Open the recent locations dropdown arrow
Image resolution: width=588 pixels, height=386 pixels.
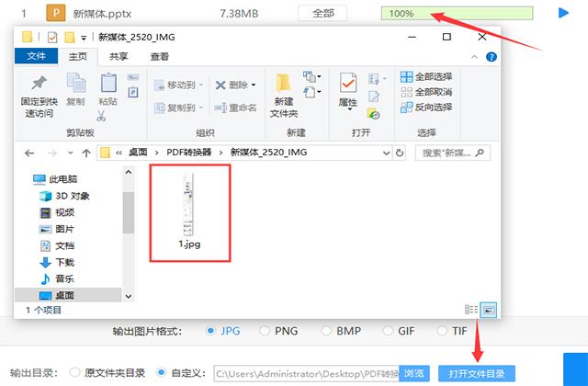(70, 153)
